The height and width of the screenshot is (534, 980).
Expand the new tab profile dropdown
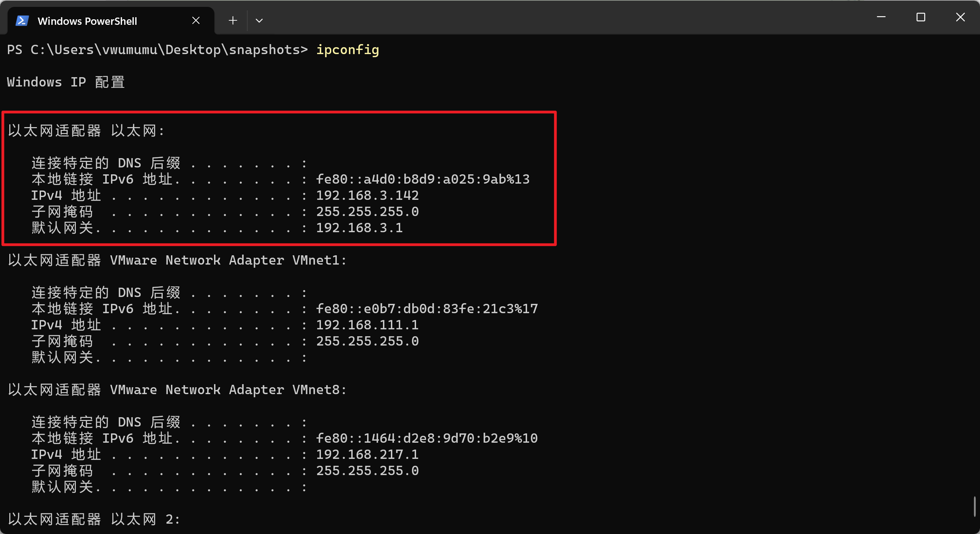click(259, 21)
